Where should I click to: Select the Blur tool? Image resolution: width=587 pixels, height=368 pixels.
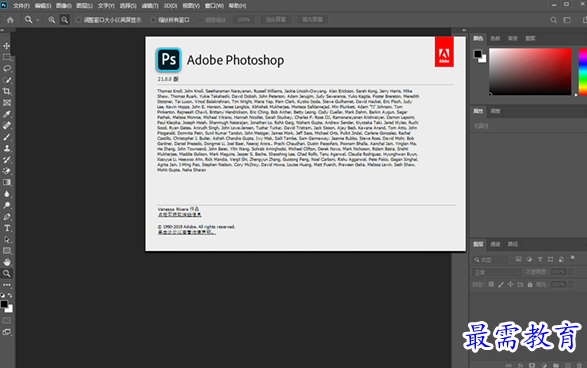7,194
